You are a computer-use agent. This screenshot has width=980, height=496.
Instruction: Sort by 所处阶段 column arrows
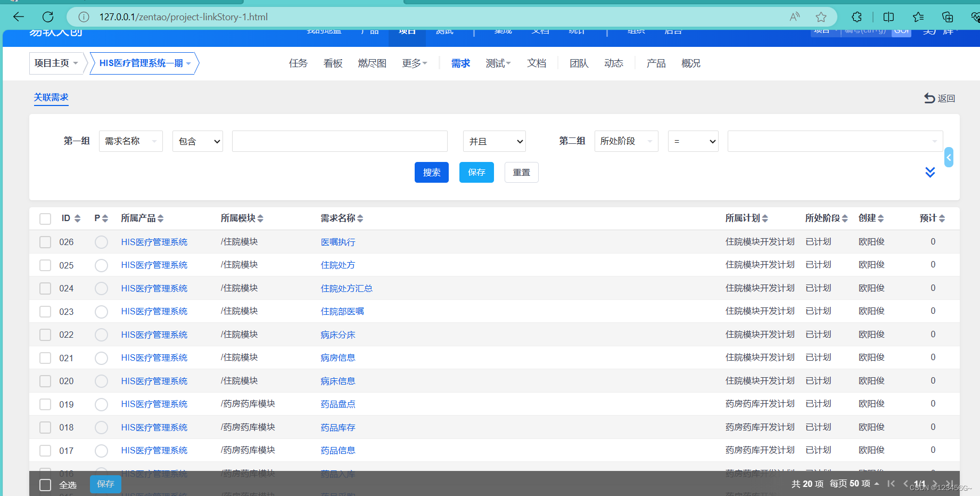[845, 218]
